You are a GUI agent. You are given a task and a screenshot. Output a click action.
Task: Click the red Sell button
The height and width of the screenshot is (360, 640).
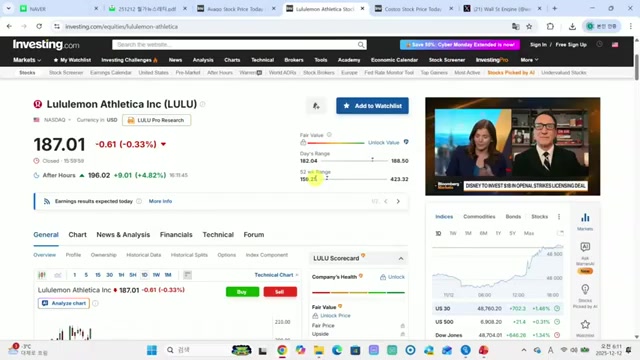[280, 292]
